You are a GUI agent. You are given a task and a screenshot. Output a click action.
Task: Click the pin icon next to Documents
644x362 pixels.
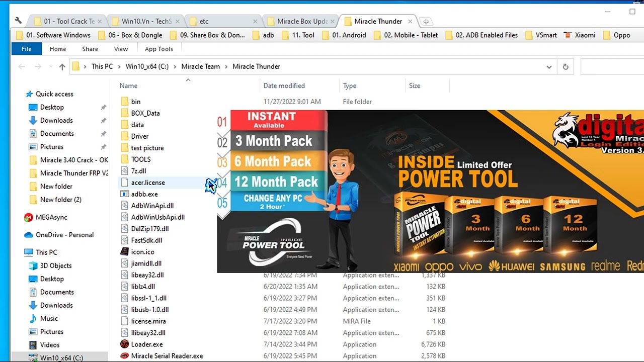tap(103, 134)
